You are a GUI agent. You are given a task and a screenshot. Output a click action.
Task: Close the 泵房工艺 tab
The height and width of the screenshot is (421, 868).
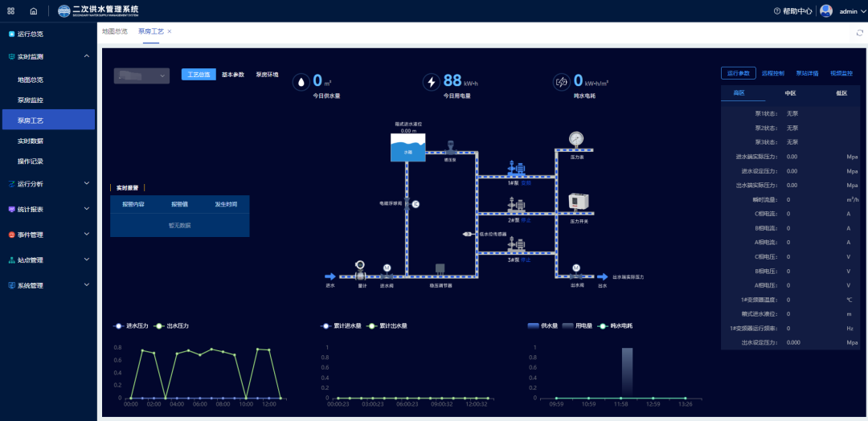click(x=170, y=31)
